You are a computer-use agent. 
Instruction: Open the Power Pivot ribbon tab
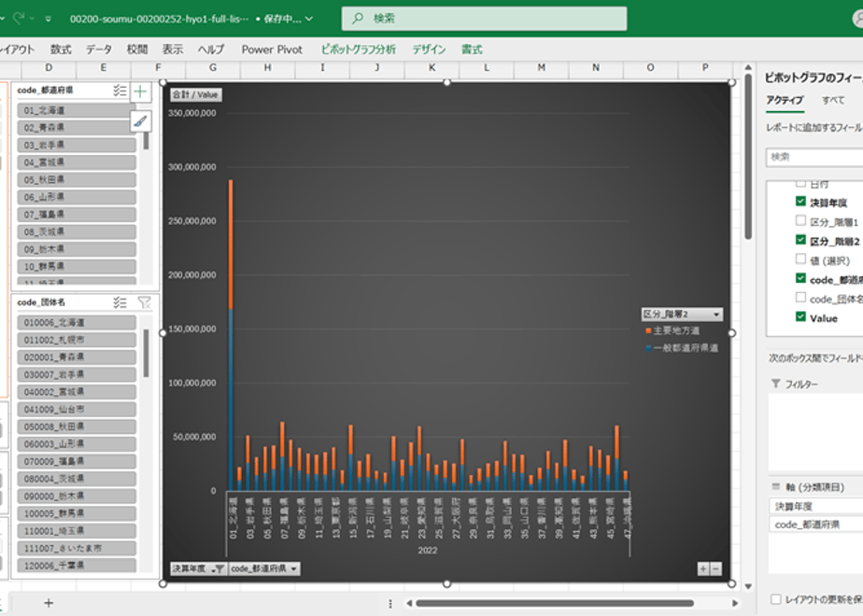tap(272, 49)
